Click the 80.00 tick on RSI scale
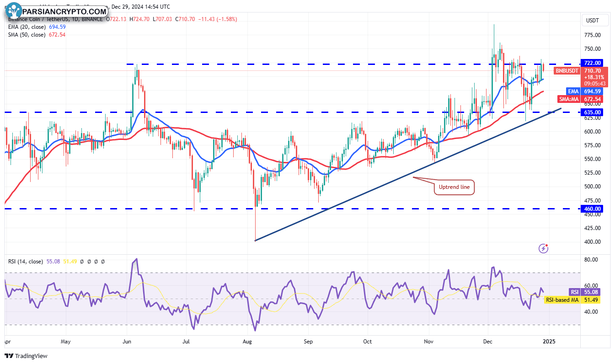Image resolution: width=615 pixels, height=364 pixels. [x=592, y=259]
